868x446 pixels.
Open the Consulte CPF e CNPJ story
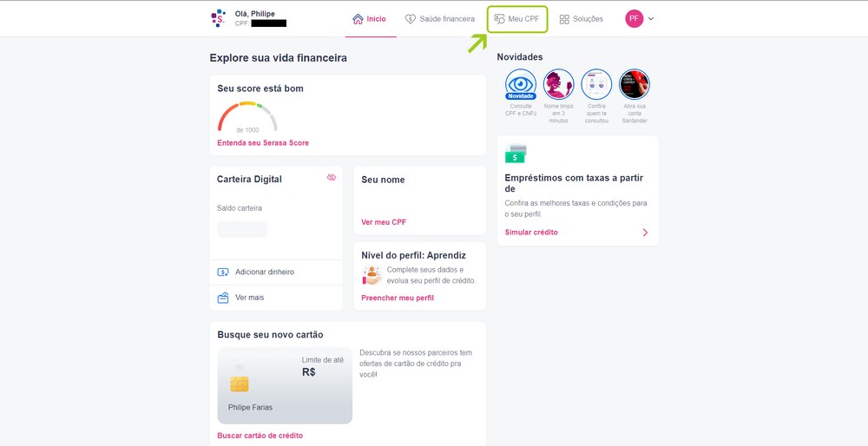[520, 84]
